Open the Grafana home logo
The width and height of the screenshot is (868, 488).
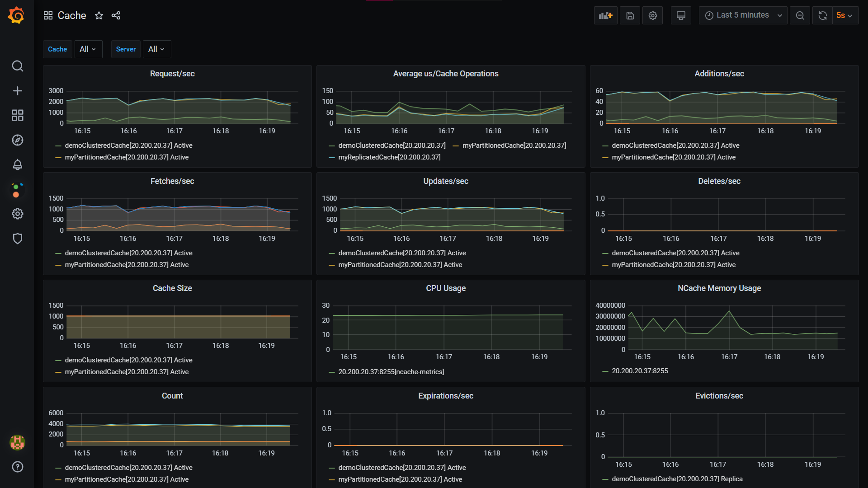pyautogui.click(x=16, y=15)
